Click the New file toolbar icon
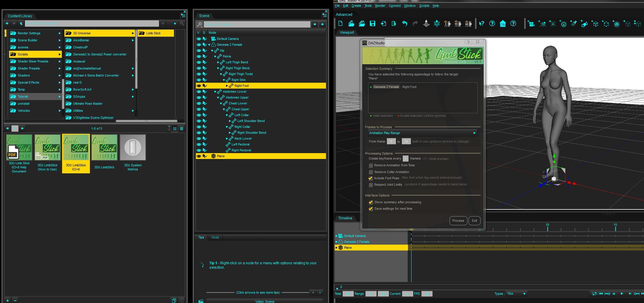 pyautogui.click(x=340, y=23)
